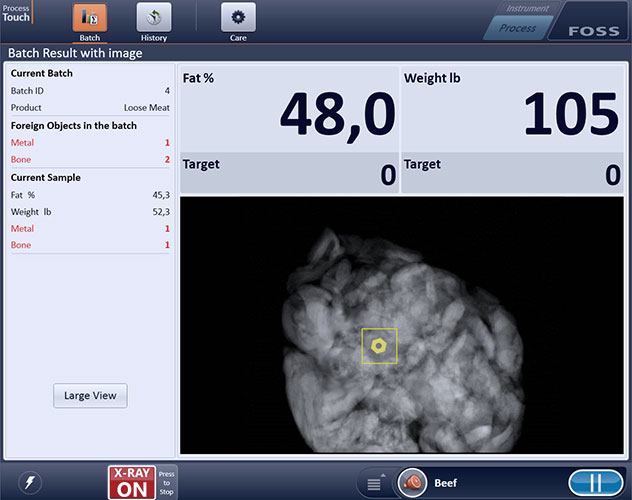Pause the running batch
Image resolution: width=632 pixels, height=500 pixels.
(x=596, y=483)
